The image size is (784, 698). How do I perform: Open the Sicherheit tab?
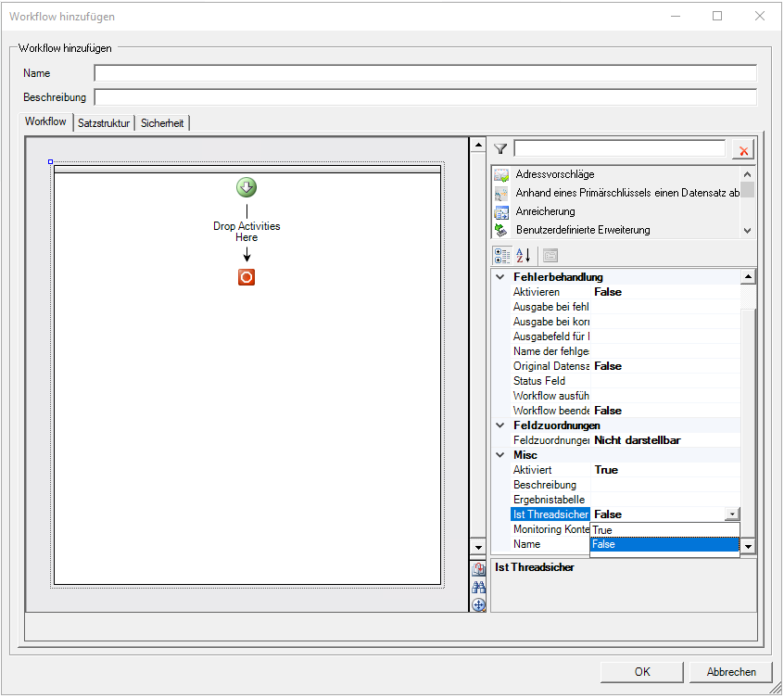162,123
